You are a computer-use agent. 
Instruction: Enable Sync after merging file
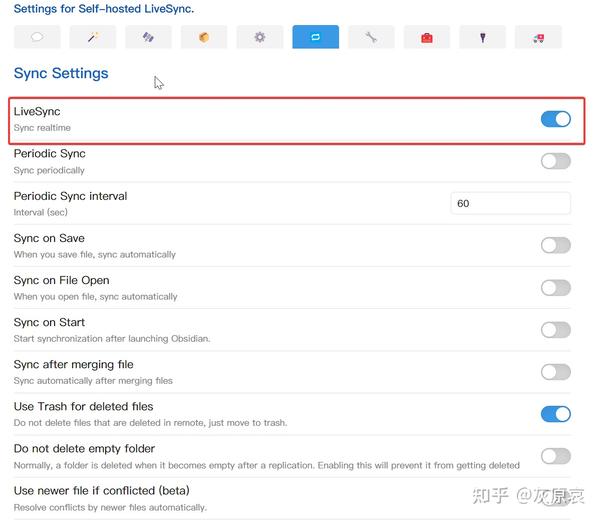[556, 372]
